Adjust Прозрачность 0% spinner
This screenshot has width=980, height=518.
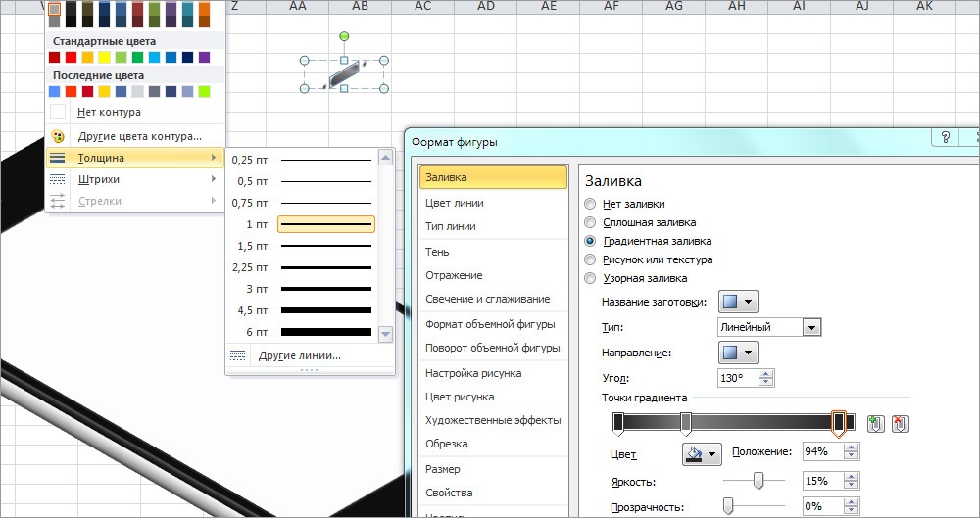coord(850,506)
